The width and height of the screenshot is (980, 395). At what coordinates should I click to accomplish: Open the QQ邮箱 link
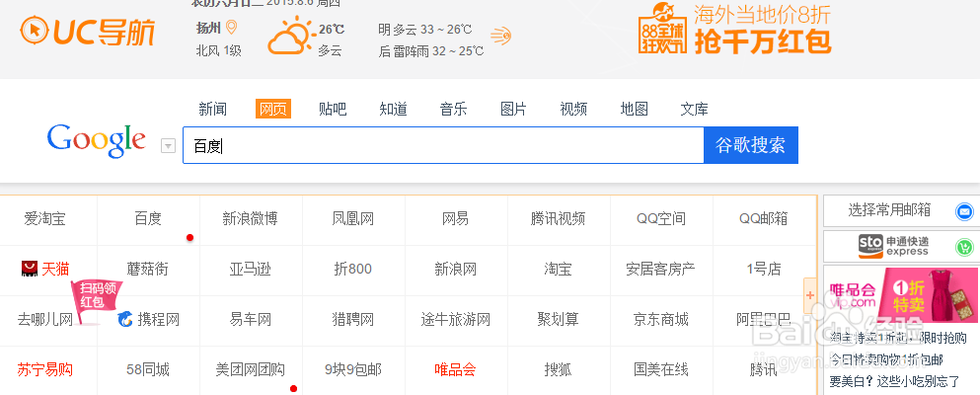[764, 219]
